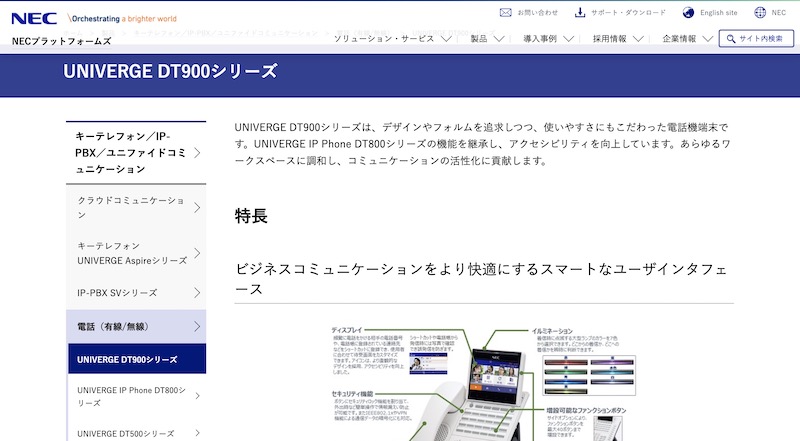
Task: Select UNIVERGE DT900シリーズ in sidebar
Action: [137, 359]
